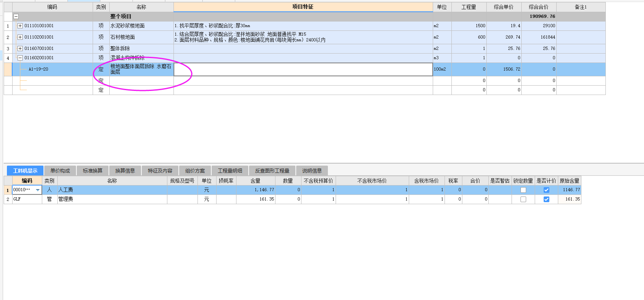Click the 损耗率 column header

[x=226, y=181]
